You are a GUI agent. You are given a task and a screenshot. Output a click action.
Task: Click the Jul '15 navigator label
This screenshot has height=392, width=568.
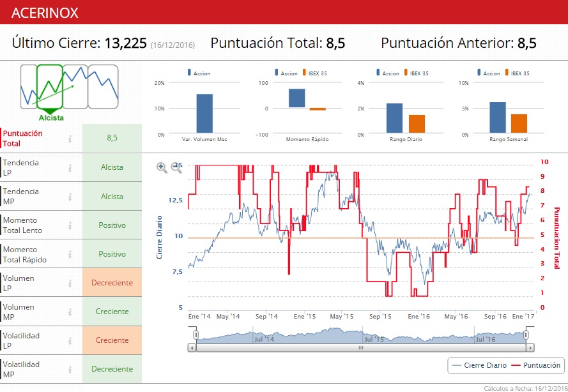374,339
